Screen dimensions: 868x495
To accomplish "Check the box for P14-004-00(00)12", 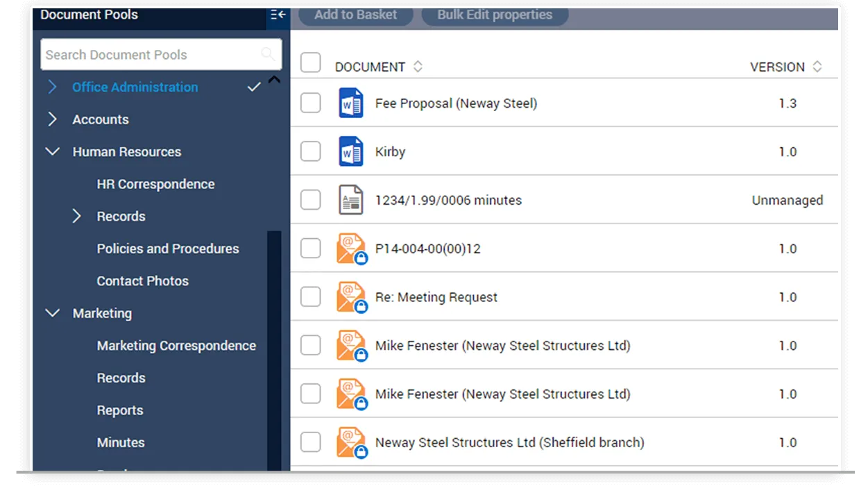I will coord(310,249).
